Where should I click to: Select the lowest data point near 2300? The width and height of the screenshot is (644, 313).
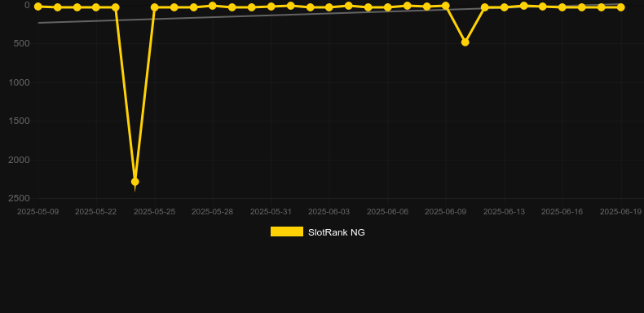(135, 182)
